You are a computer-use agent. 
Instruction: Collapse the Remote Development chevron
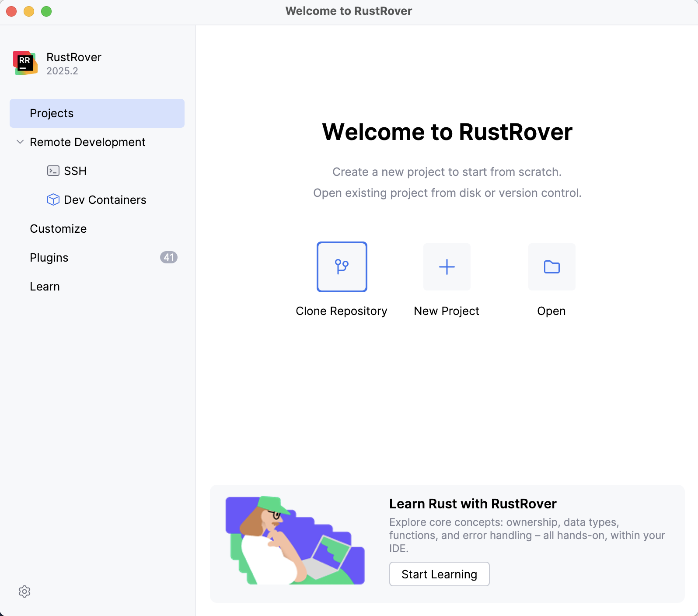click(20, 142)
